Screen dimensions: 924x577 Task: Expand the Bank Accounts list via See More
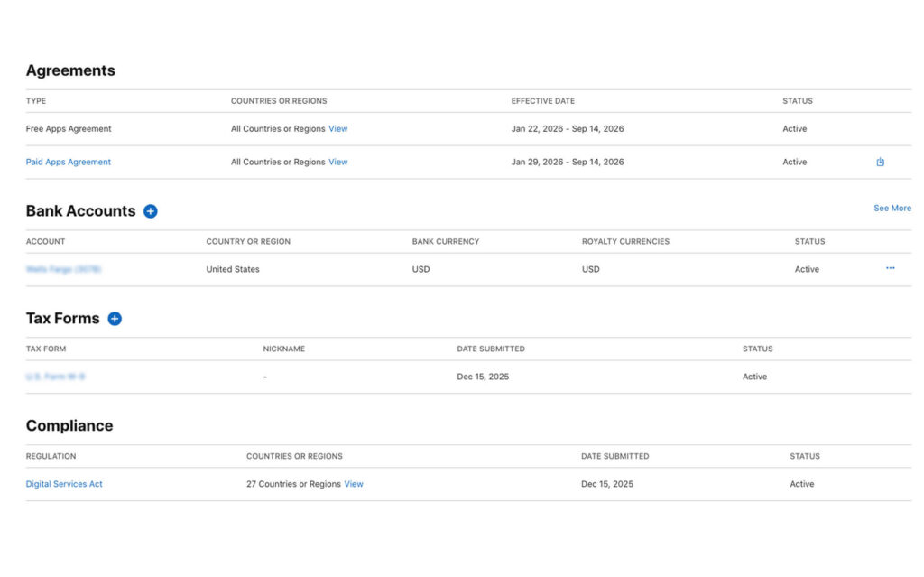coord(892,208)
